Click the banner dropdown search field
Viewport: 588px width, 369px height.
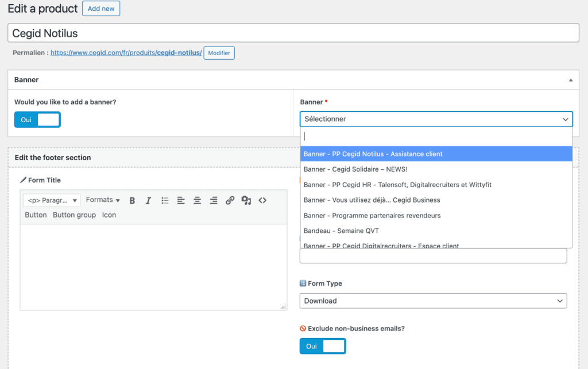(x=436, y=136)
